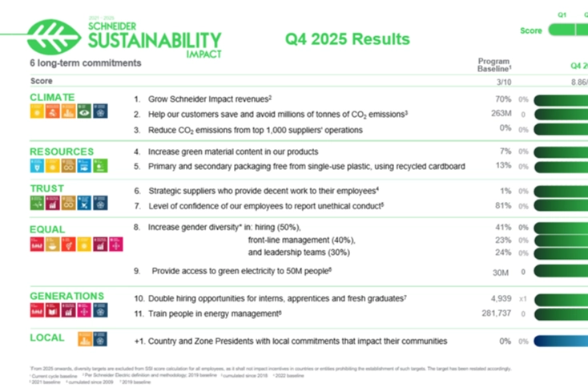Click progress bar for Schneider Impact revenues
Image resolution: width=588 pixels, height=392 pixels.
pos(561,99)
